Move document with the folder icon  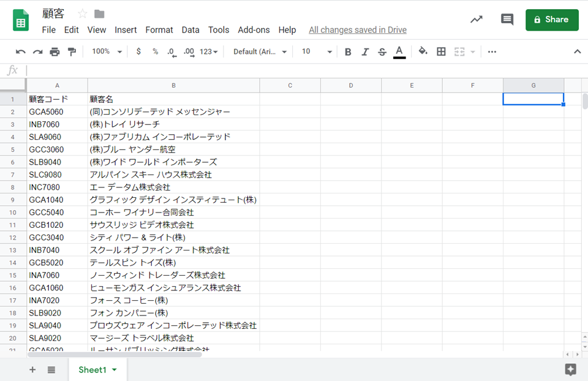[x=99, y=14]
